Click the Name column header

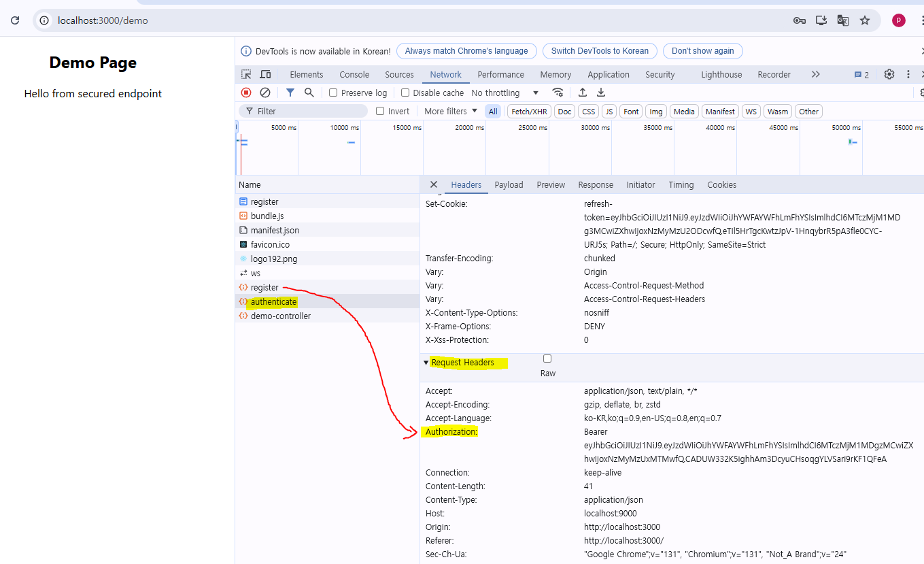point(327,184)
